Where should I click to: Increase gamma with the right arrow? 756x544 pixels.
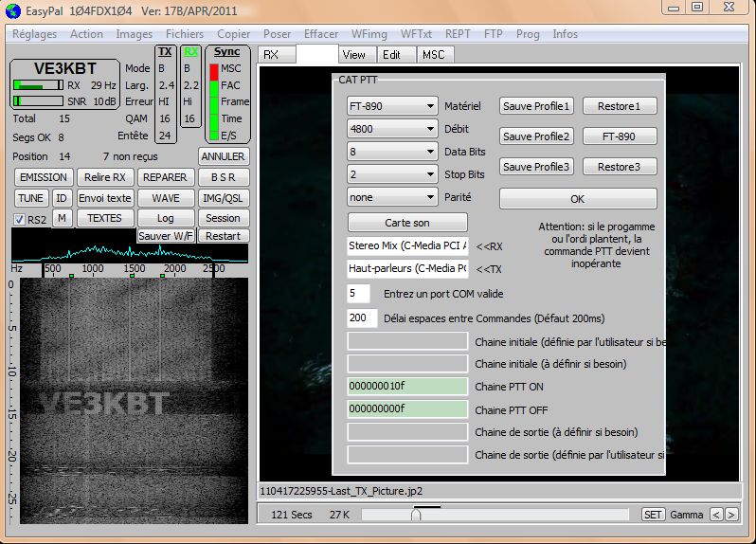click(731, 515)
